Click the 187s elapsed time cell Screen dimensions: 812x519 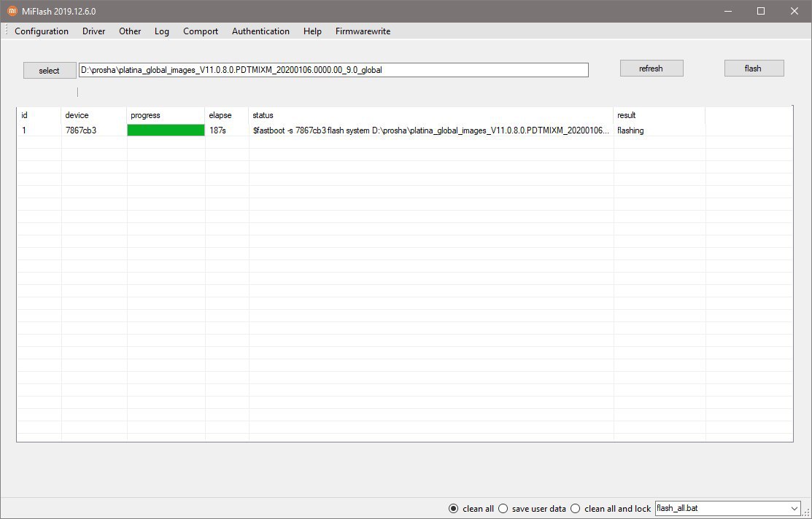[x=227, y=130]
